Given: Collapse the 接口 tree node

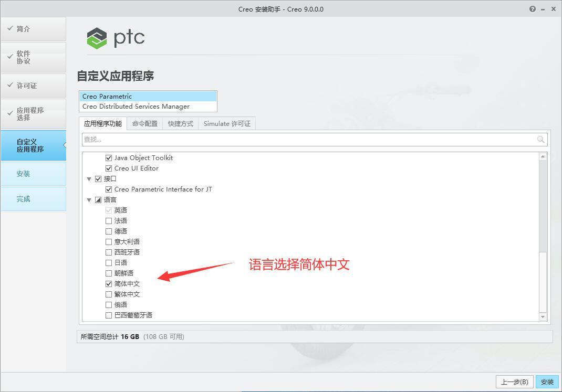Looking at the screenshot, I should click(x=89, y=179).
